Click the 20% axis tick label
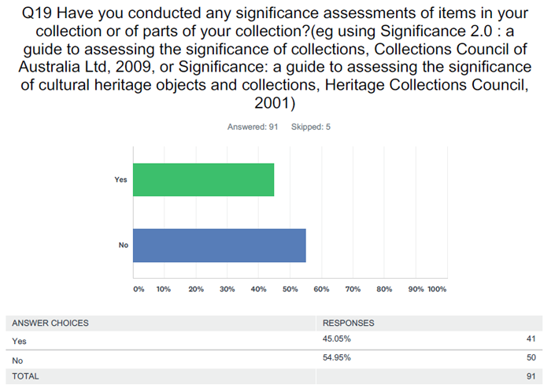Screen dimensions: 551x392 point(196,289)
